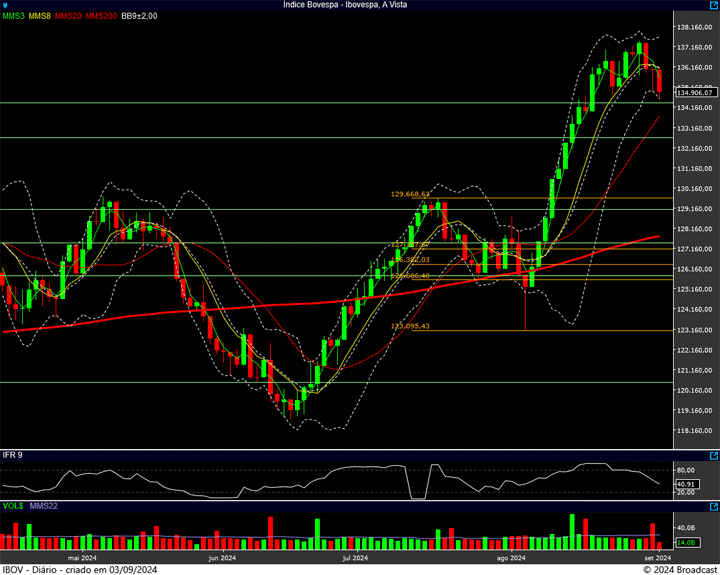Select the MMS22 volume average label
The width and height of the screenshot is (720, 575).
(x=43, y=507)
